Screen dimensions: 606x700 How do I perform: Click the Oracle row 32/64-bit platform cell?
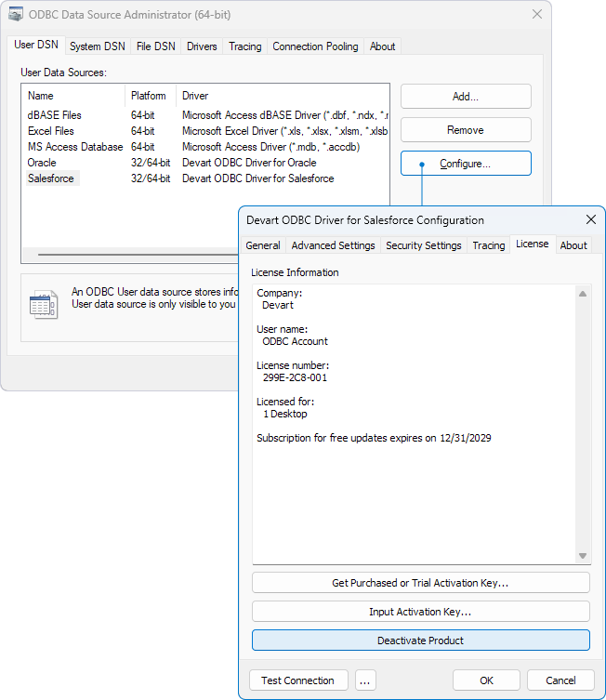click(x=151, y=163)
